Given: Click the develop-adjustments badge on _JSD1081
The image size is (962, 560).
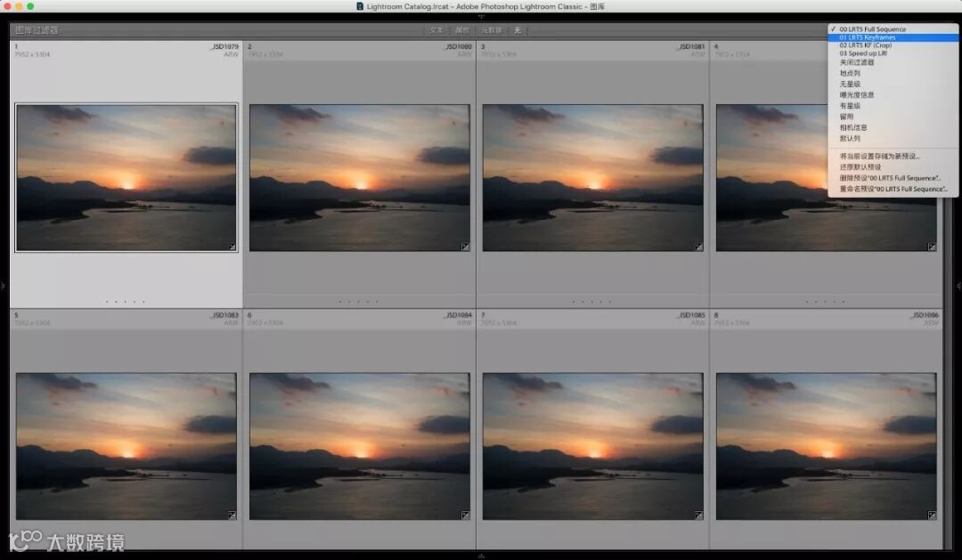Looking at the screenshot, I should tap(699, 247).
